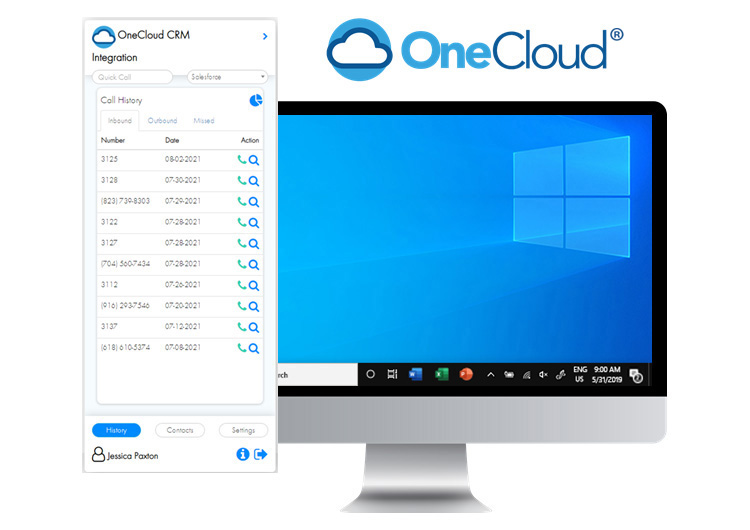Image resolution: width=750 pixels, height=530 pixels.
Task: Open the Settings view
Action: pyautogui.click(x=243, y=431)
